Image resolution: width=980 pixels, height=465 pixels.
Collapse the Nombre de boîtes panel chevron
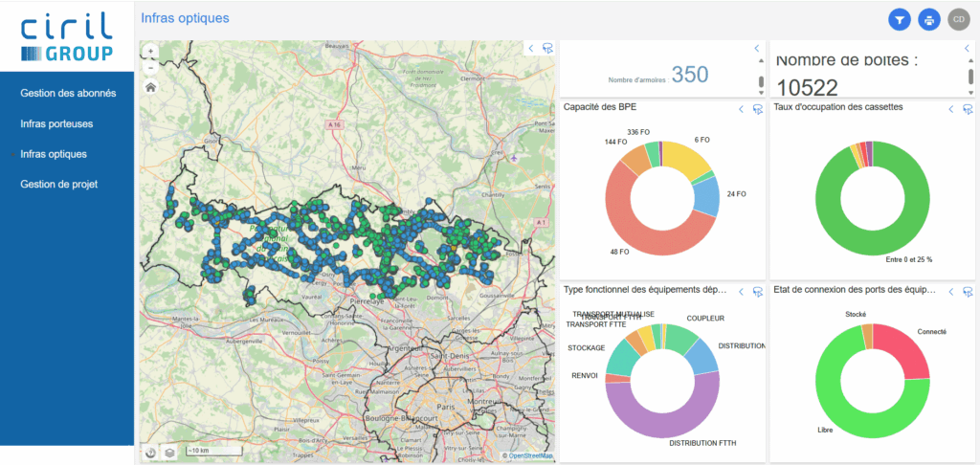coord(967,48)
